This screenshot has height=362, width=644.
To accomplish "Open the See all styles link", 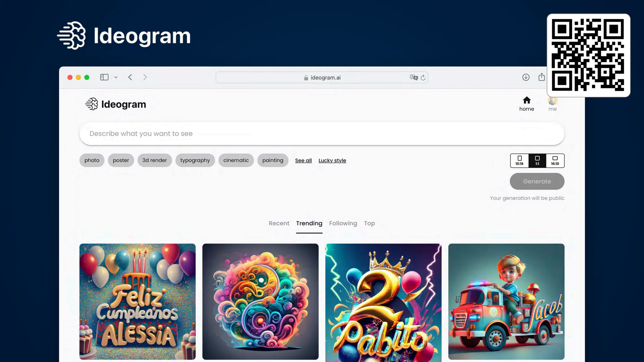I will pos(303,161).
